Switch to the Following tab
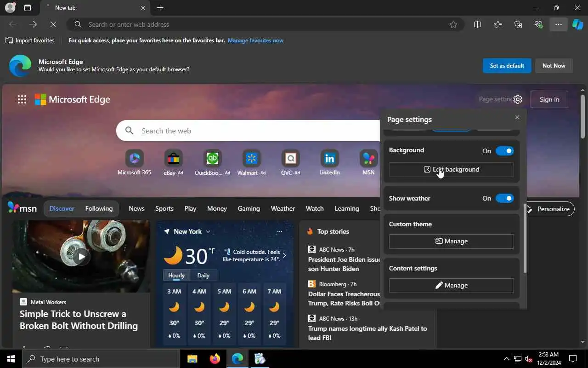 pyautogui.click(x=99, y=208)
